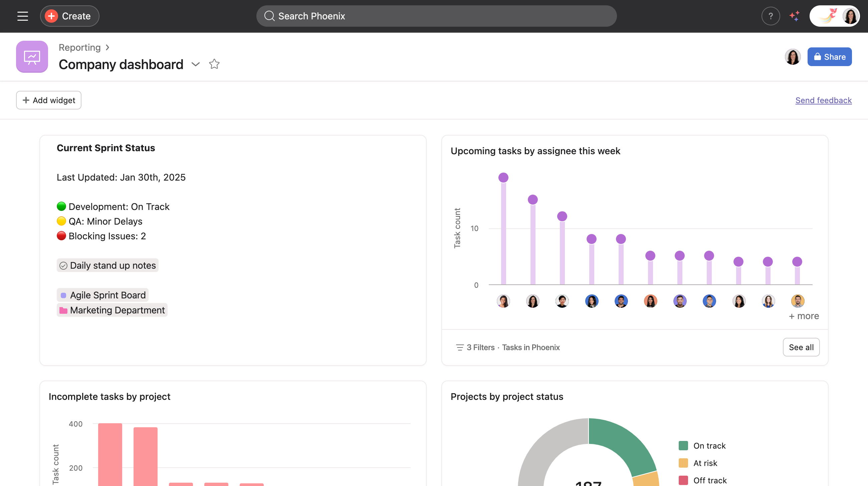Toggle the star to favorite Company dashboard

[214, 64]
